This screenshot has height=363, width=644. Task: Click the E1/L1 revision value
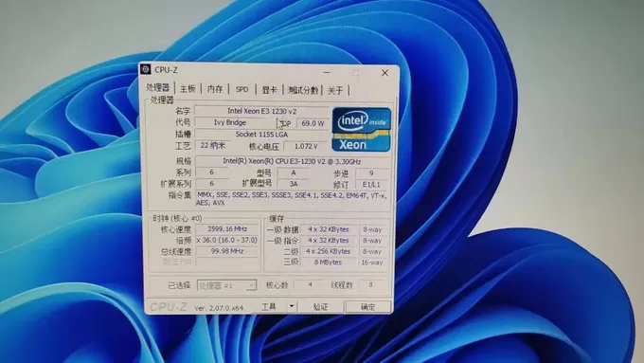coord(371,185)
